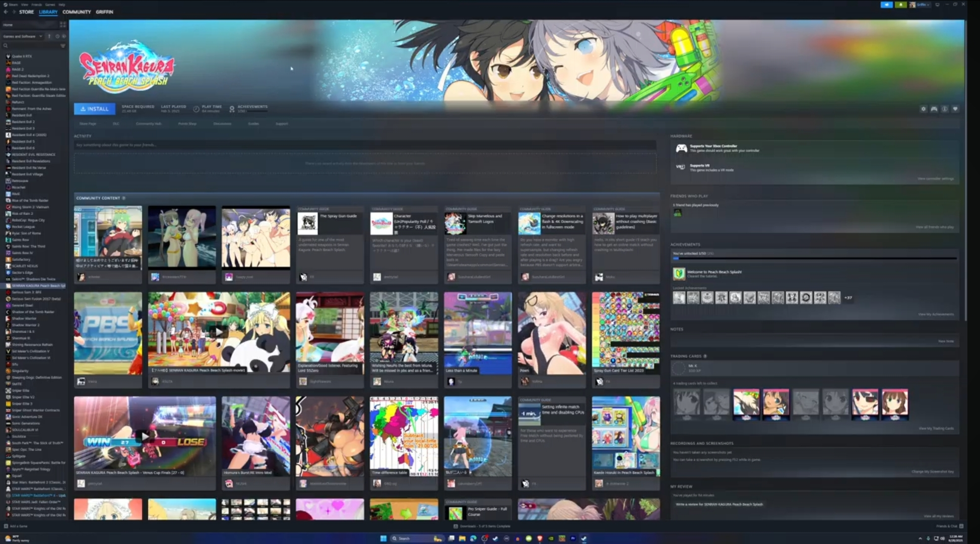Viewport: 980px width, 544px height.
Task: Open controller layout icon near banner
Action: click(934, 109)
